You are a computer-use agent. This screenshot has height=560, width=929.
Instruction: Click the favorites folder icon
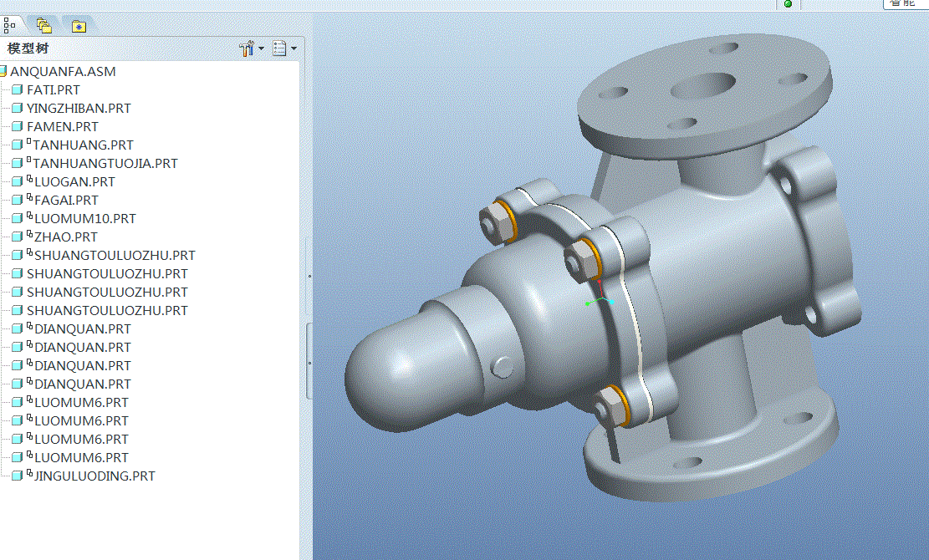(x=78, y=26)
